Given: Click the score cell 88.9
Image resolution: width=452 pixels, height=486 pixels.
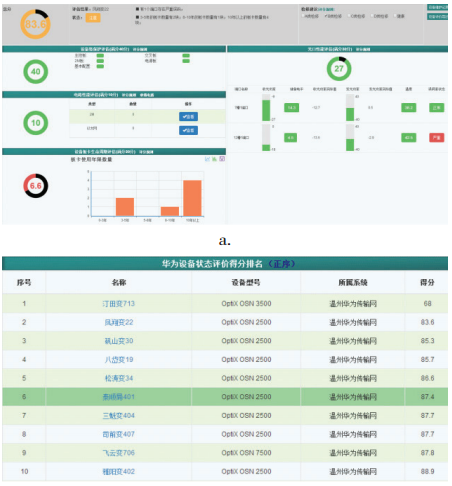Looking at the screenshot, I should [427, 472].
